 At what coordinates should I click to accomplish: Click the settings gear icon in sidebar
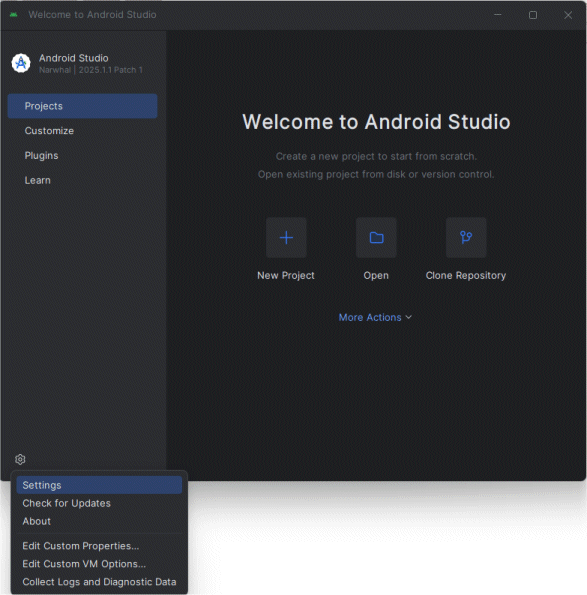click(x=20, y=460)
